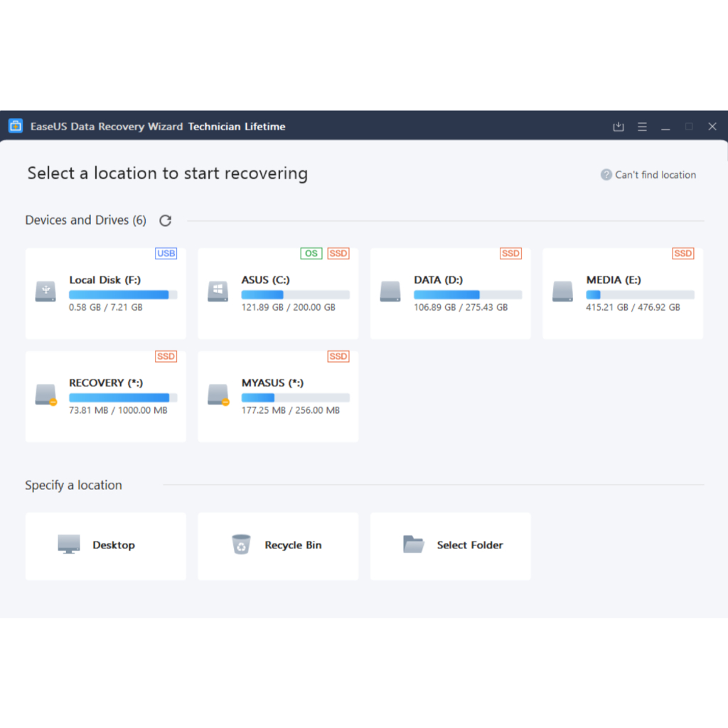Click the 415.21 GB / 476.92 GB size text
The height and width of the screenshot is (728, 728).
pyautogui.click(x=633, y=307)
